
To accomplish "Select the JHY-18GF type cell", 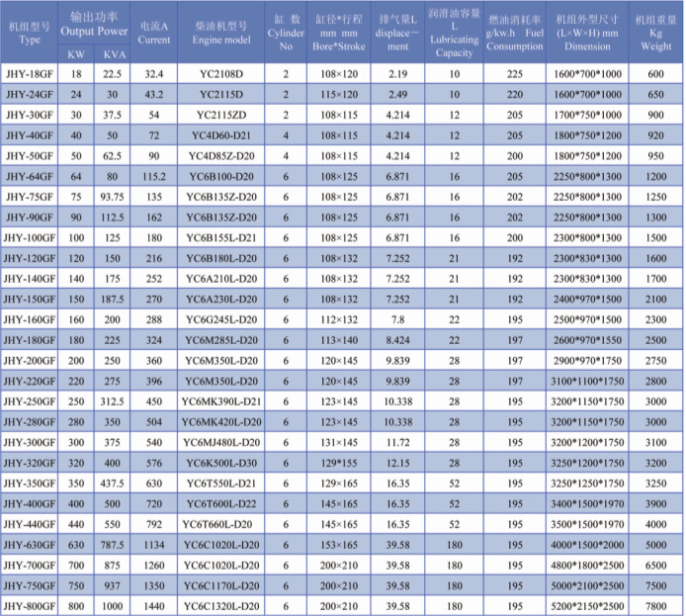I will (30, 74).
